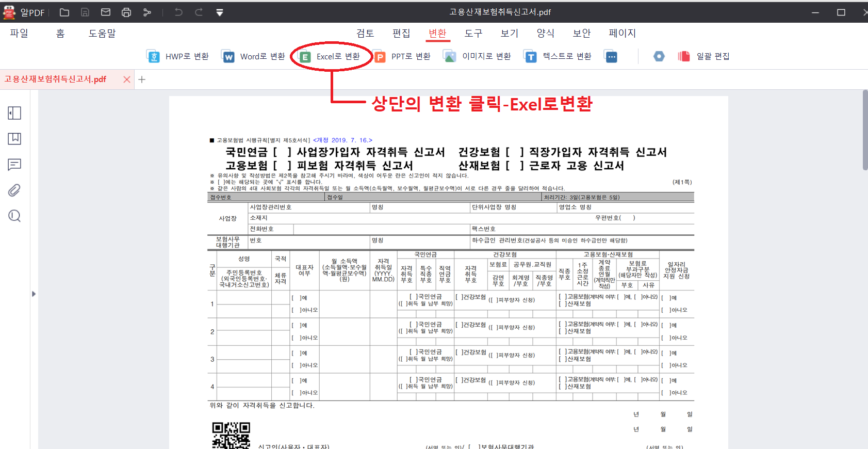This screenshot has height=449, width=868.
Task: Click 이미지로 변환 button
Action: (x=478, y=56)
